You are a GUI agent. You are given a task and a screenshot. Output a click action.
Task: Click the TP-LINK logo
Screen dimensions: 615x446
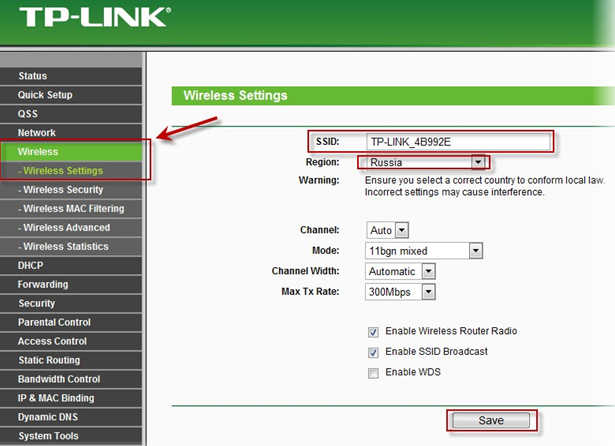(x=95, y=18)
